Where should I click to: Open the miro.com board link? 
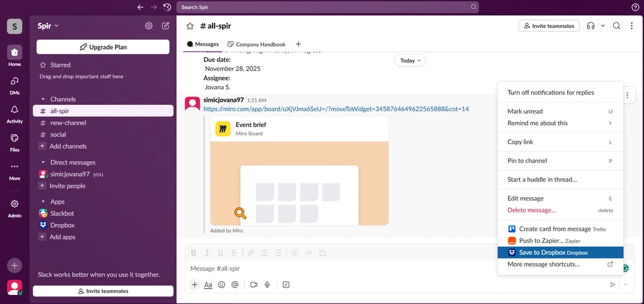[336, 109]
